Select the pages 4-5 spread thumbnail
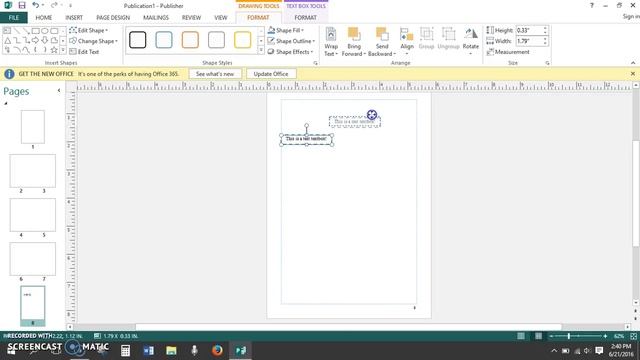The width and height of the screenshot is (640, 360). 33,215
